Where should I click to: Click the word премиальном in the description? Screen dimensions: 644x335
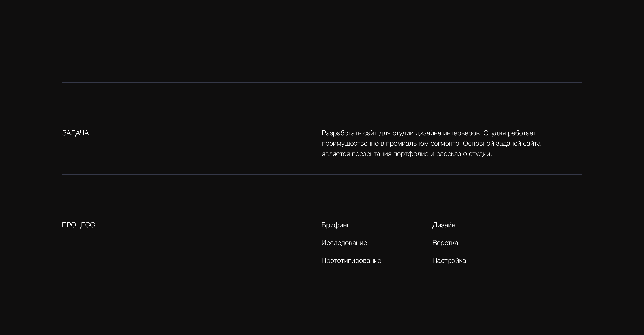(407, 144)
